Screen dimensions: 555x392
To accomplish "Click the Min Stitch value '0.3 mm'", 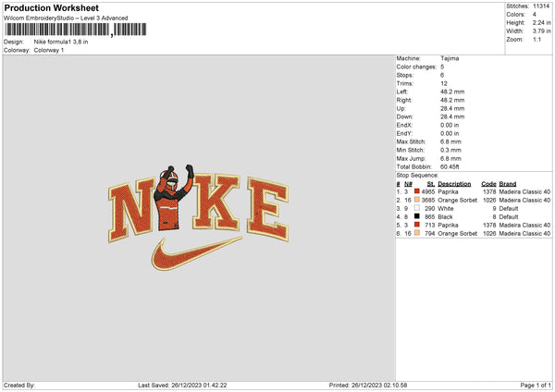I will tap(450, 150).
